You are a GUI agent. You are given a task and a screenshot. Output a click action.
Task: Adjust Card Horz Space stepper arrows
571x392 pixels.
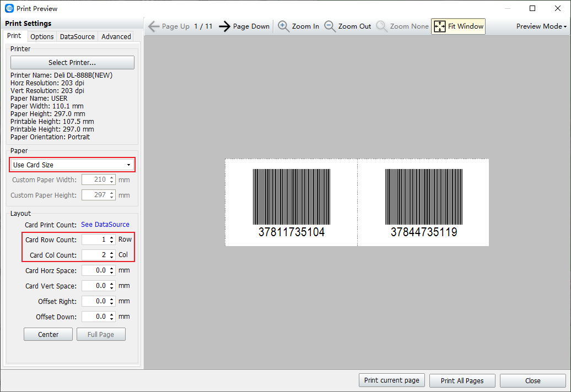coord(112,270)
